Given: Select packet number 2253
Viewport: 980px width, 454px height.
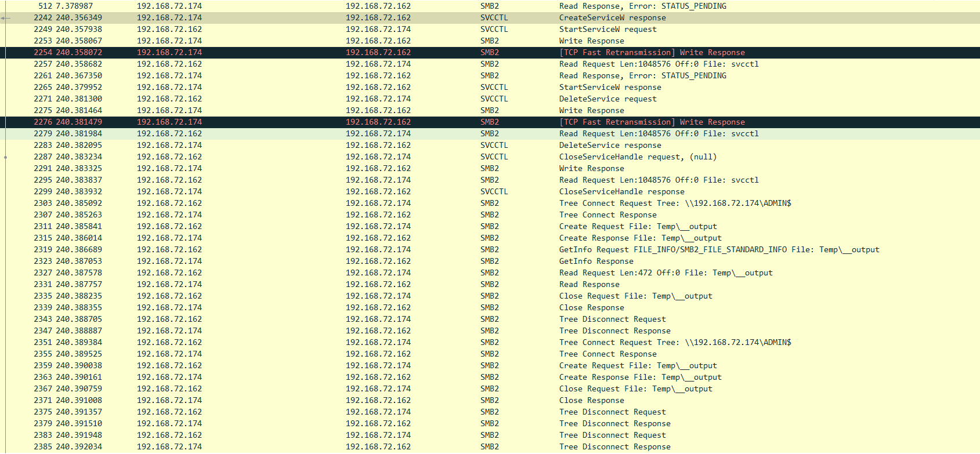Looking at the screenshot, I should [43, 41].
